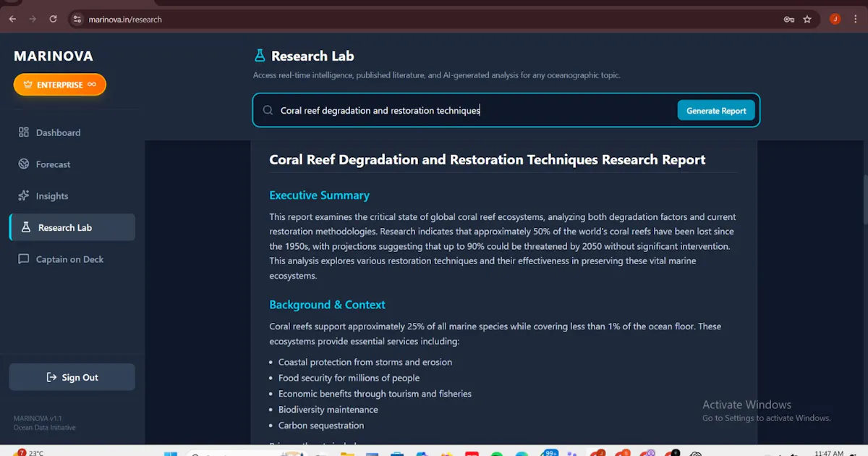
Task: Go back using the browser back arrow
Action: pos(12,20)
